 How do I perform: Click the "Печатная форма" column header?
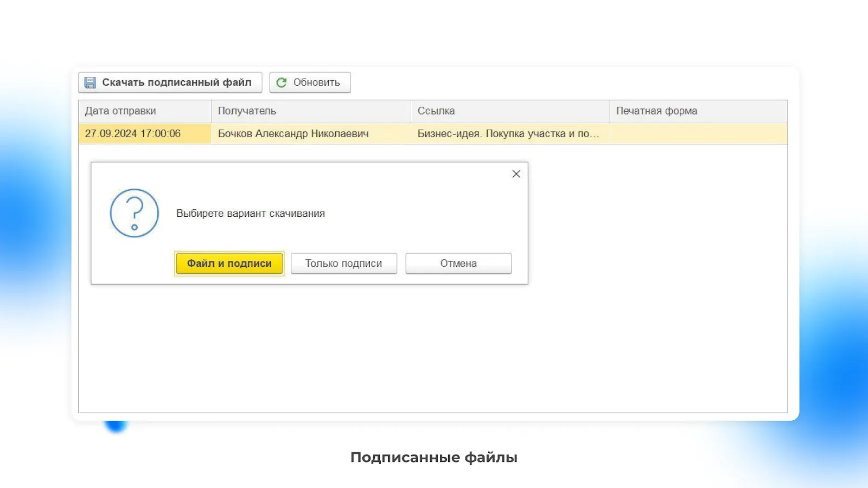coord(656,111)
